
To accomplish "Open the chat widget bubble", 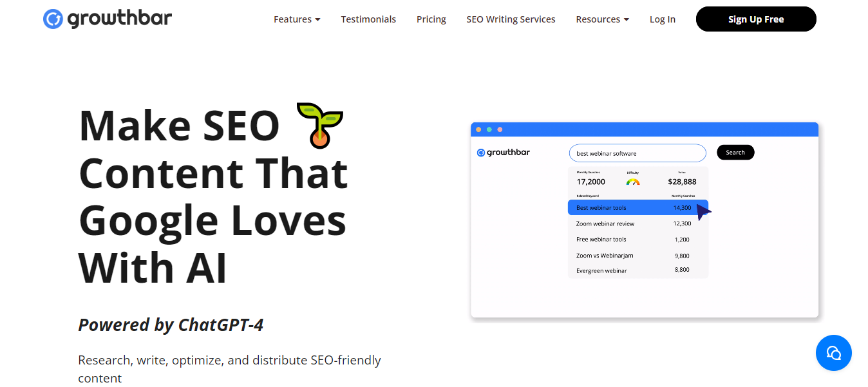I will point(833,352).
